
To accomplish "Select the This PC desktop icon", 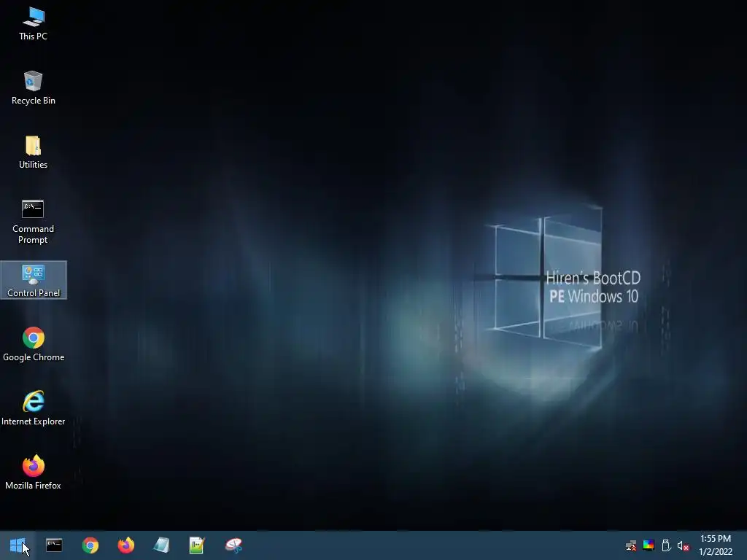I will [x=33, y=24].
